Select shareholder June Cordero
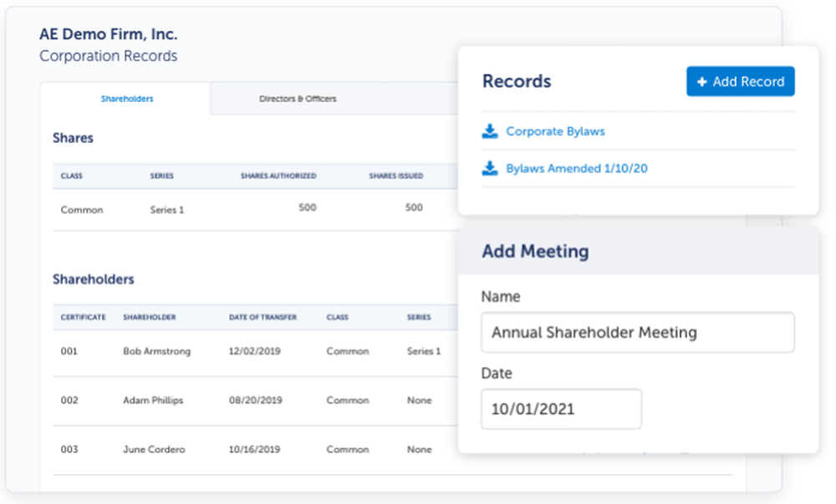The image size is (836, 504). click(x=154, y=449)
